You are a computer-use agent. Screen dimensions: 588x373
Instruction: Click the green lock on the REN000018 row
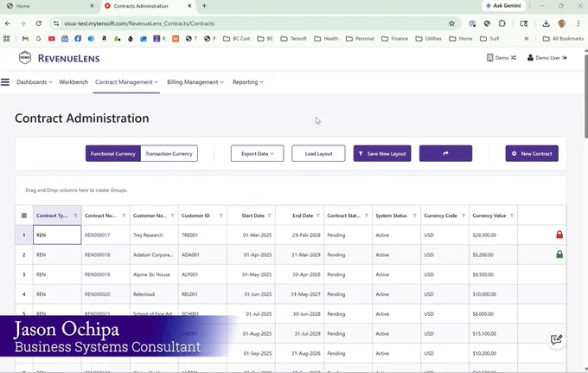pyautogui.click(x=559, y=254)
